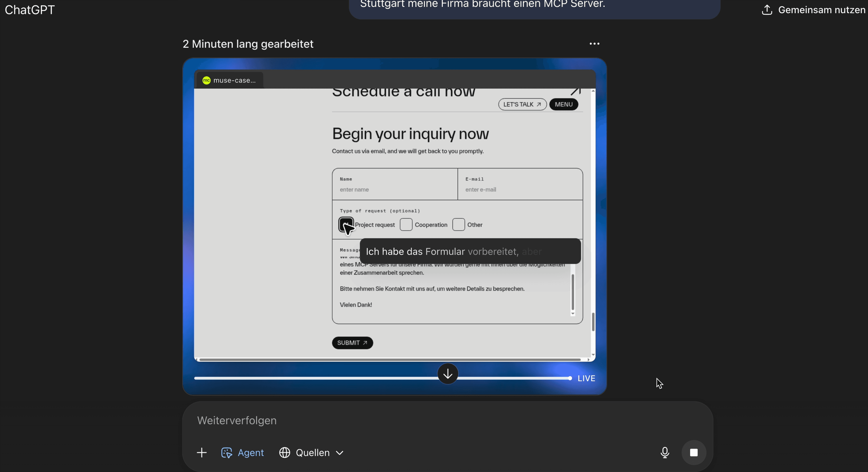
Task: Check the Cooperation option
Action: coord(406,225)
